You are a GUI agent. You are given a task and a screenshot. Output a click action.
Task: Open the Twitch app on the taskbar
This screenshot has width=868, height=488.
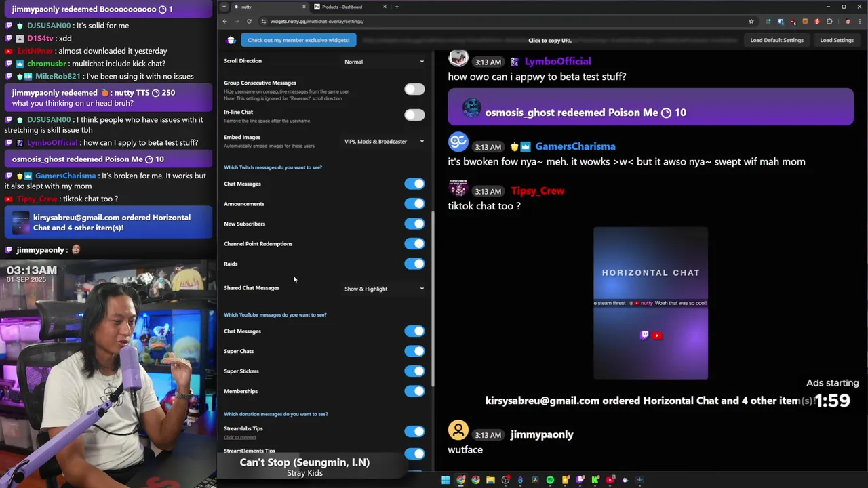580,480
